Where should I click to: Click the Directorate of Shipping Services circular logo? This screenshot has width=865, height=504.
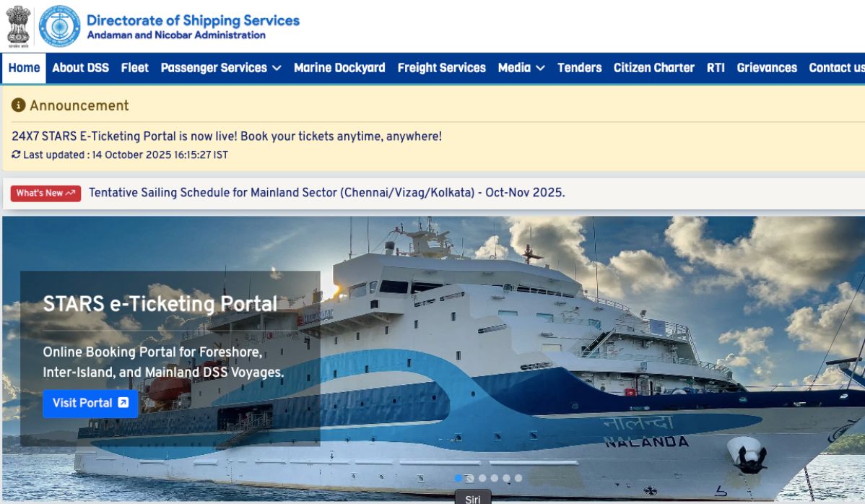tap(60, 26)
